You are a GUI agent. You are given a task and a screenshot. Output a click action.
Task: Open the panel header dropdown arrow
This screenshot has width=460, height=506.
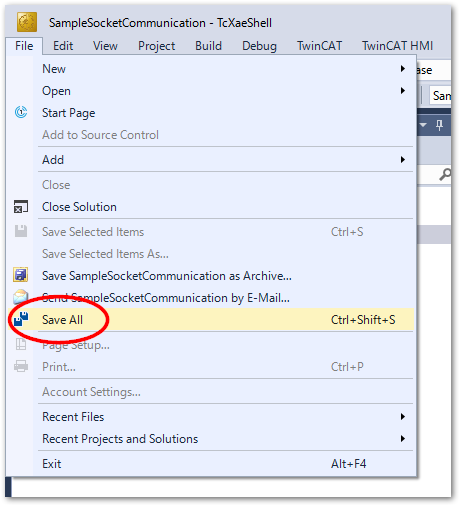pos(423,125)
